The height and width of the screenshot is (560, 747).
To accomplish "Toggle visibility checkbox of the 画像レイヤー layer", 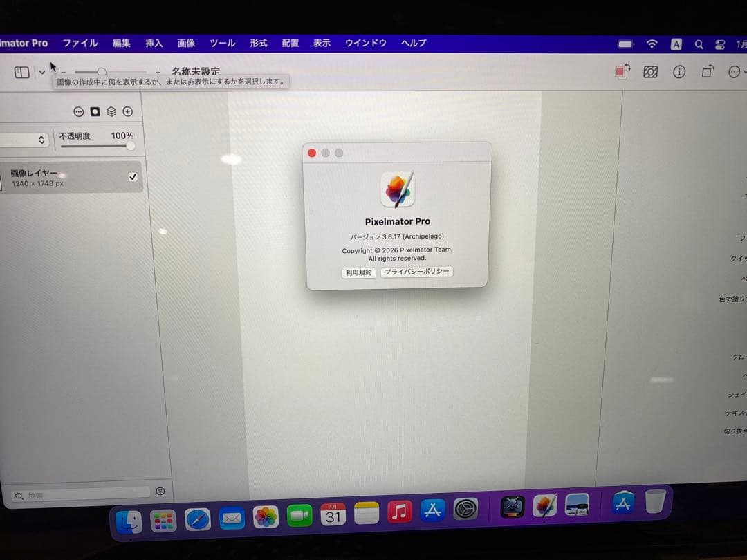I will [133, 176].
